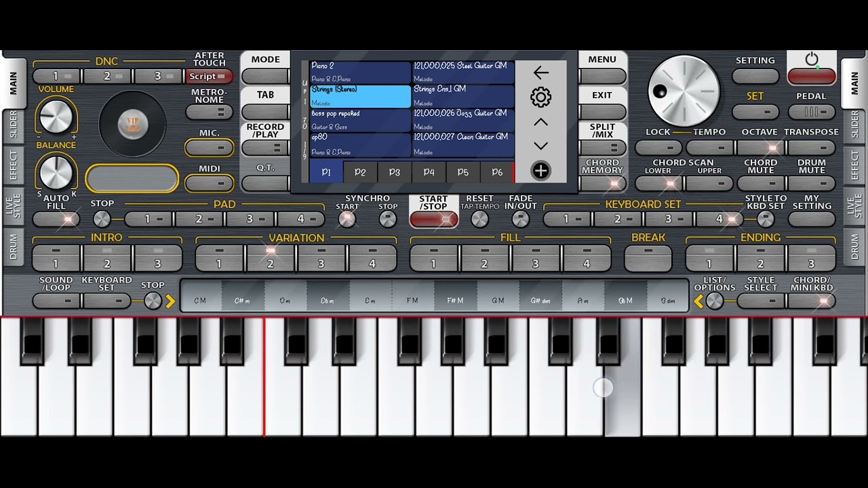868x488 pixels.
Task: Adjust the BALANCE knob
Action: pyautogui.click(x=56, y=171)
